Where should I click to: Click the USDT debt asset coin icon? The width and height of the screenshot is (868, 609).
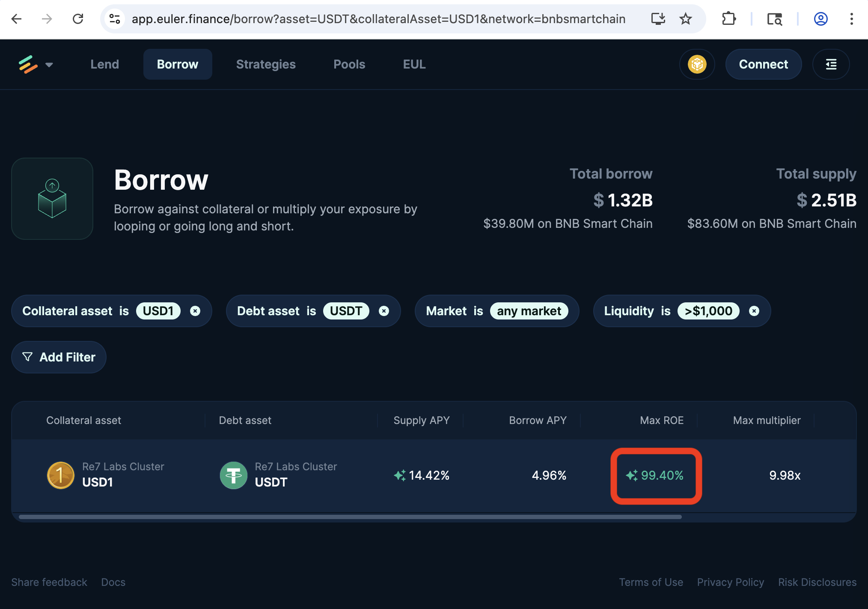[233, 475]
